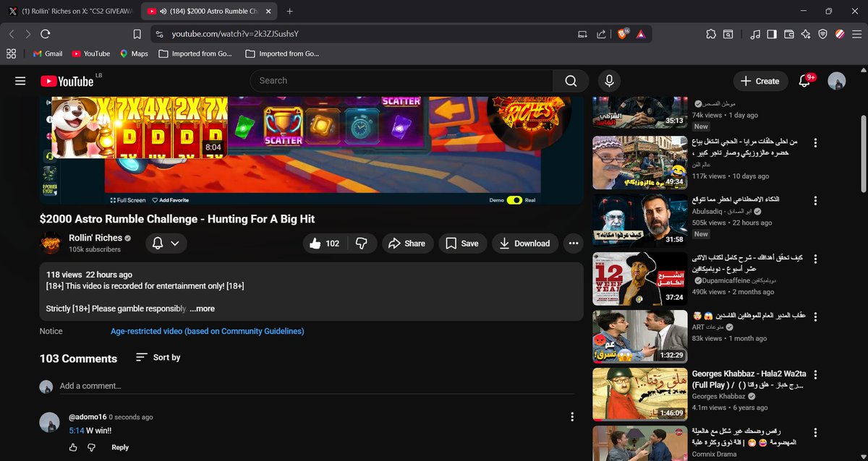Image resolution: width=868 pixels, height=461 pixels.
Task: Open options menu for adomo16 comment
Action: (x=572, y=417)
